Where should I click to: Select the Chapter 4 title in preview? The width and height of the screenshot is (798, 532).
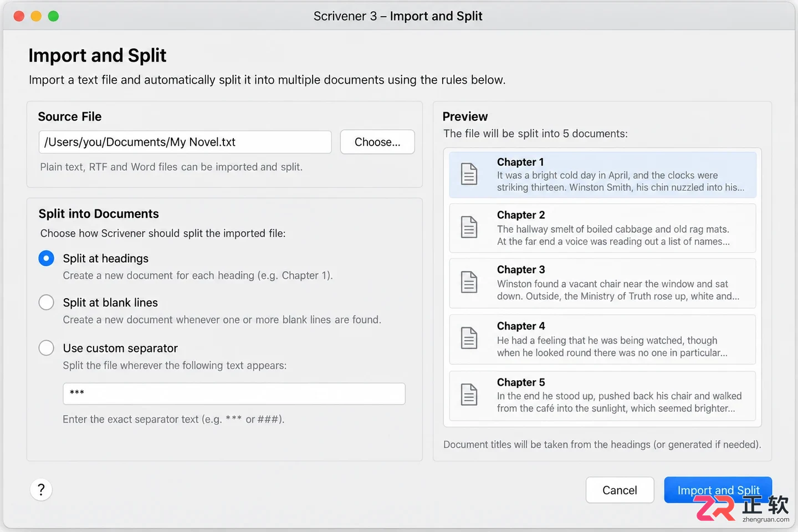521,326
